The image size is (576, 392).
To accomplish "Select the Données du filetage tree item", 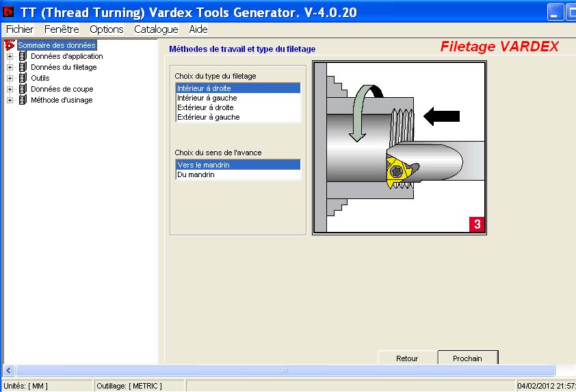I will [x=64, y=67].
